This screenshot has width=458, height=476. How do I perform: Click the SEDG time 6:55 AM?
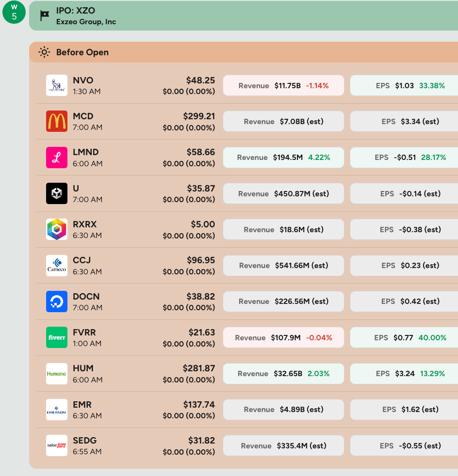click(87, 451)
